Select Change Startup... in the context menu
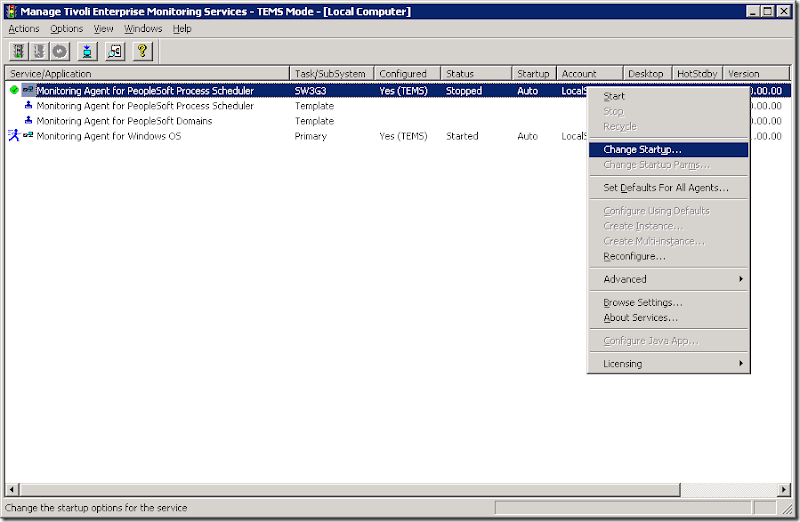The height and width of the screenshot is (522, 800). point(668,150)
